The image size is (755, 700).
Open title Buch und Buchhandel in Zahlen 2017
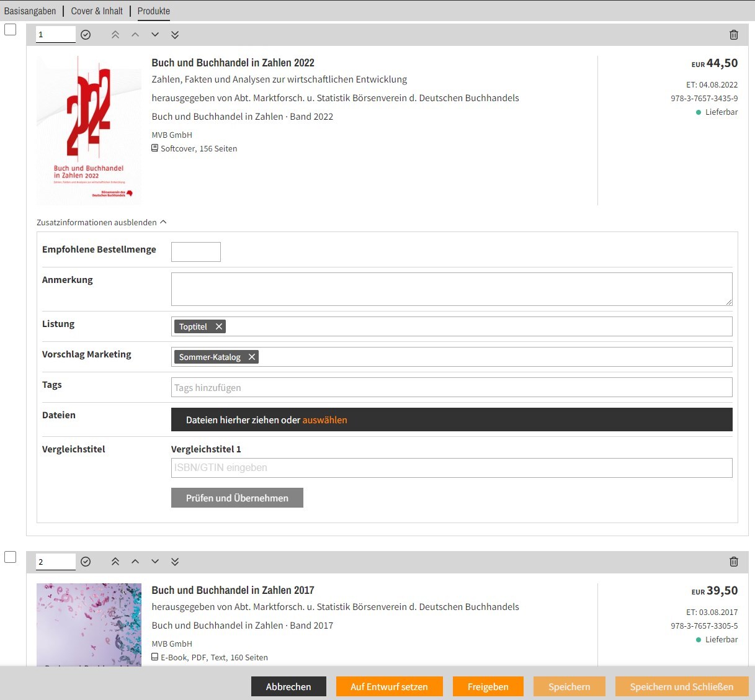[233, 590]
